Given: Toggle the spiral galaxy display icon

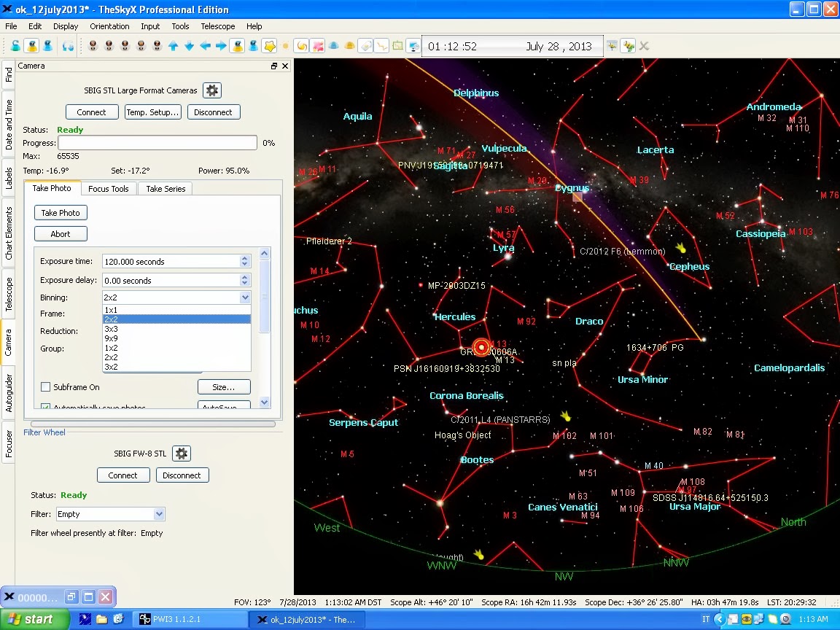Looking at the screenshot, I should (x=301, y=46).
